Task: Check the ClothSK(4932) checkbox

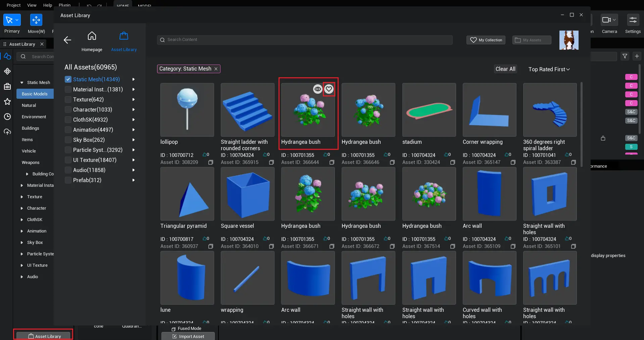Action: tap(68, 120)
